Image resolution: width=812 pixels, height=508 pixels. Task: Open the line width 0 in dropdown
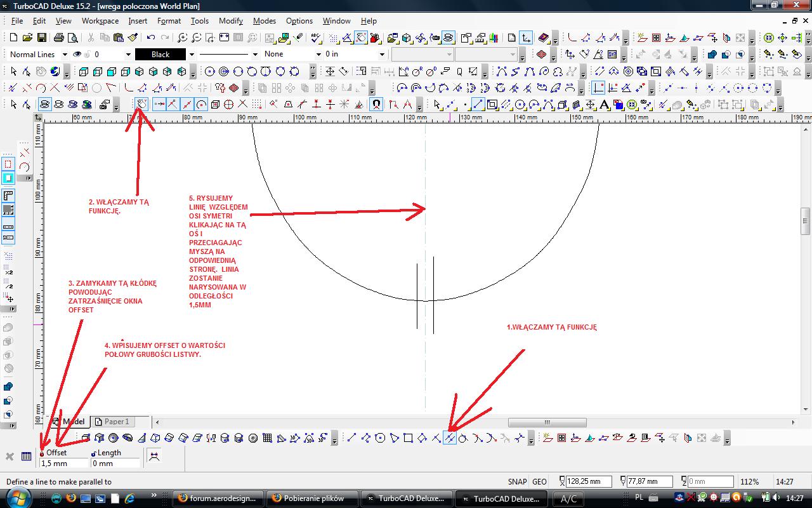click(x=381, y=55)
